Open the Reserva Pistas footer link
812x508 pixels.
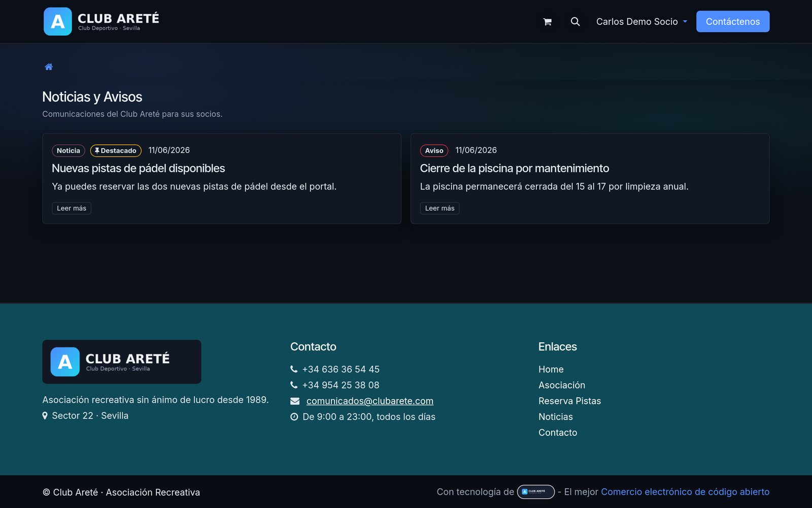click(x=569, y=401)
